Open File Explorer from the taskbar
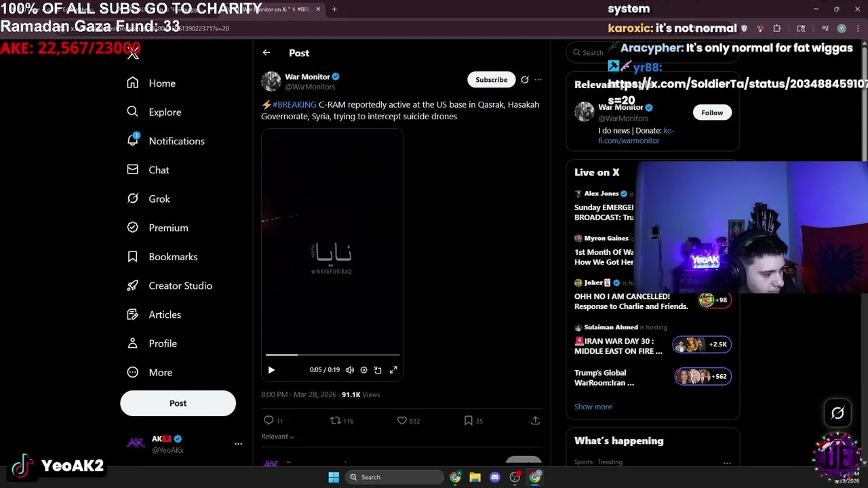Screen dimensions: 868x488 coord(475,477)
